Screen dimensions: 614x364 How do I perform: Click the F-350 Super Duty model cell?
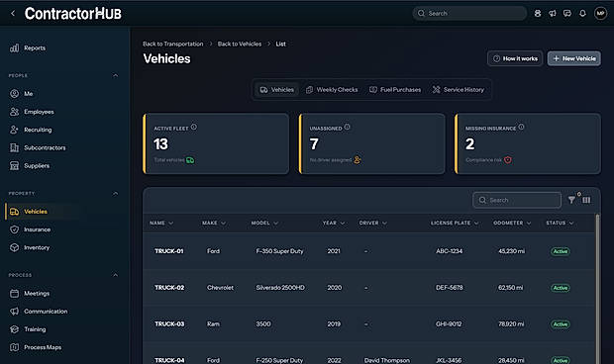click(x=279, y=251)
